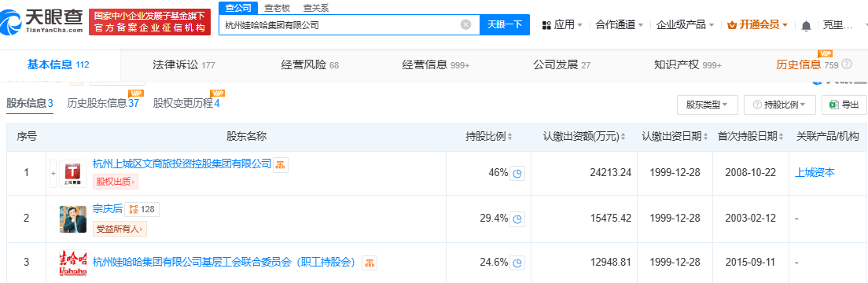
Task: Clear the search box with the X icon
Action: [x=466, y=24]
